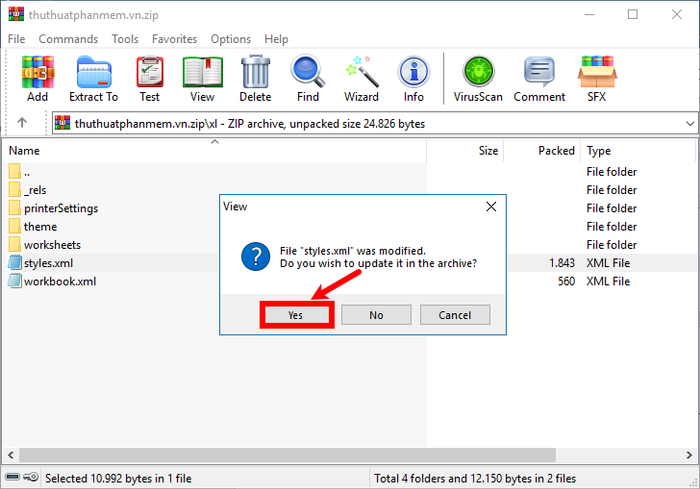This screenshot has width=700, height=489.
Task: Launch the Wizard tool
Action: click(361, 79)
